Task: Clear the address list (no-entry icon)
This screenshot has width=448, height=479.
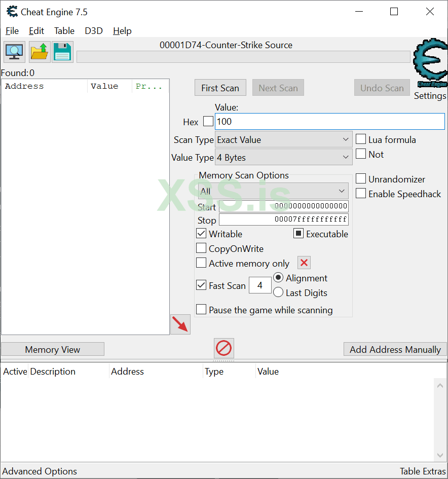Action: tap(224, 348)
